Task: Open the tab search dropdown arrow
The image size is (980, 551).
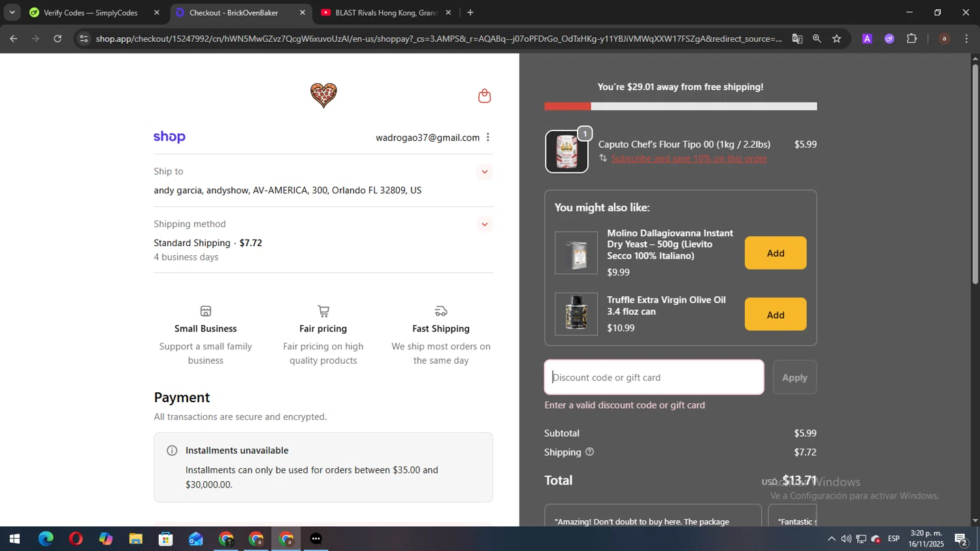Action: [x=12, y=12]
